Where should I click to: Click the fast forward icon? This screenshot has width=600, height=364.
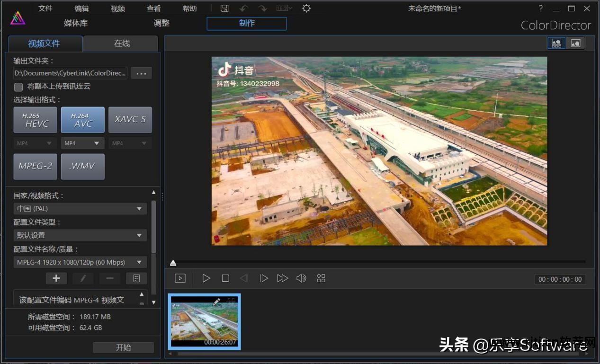click(282, 278)
